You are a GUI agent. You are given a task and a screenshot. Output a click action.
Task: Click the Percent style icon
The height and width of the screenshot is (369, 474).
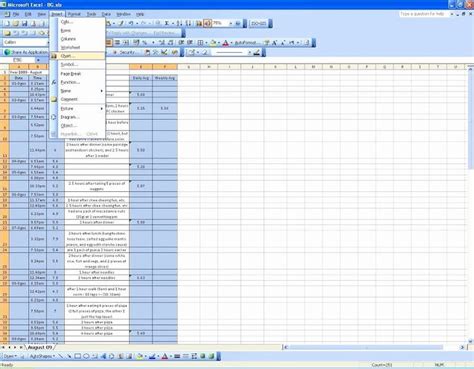pyautogui.click(x=144, y=43)
